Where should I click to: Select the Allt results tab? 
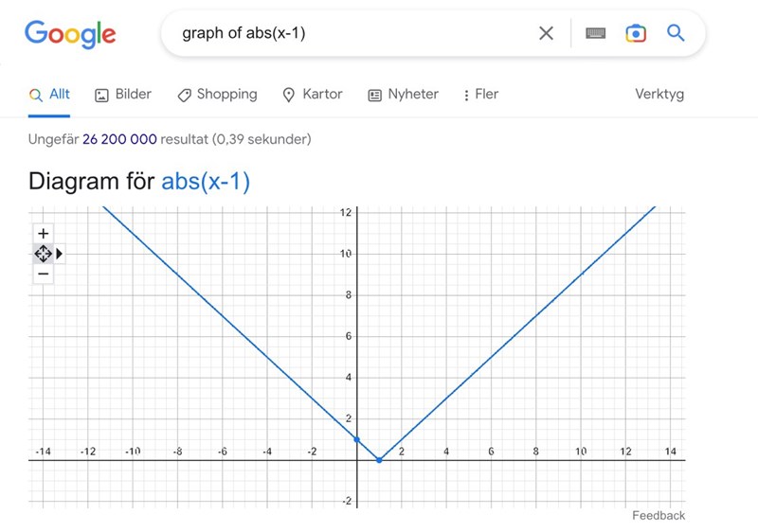point(49,95)
